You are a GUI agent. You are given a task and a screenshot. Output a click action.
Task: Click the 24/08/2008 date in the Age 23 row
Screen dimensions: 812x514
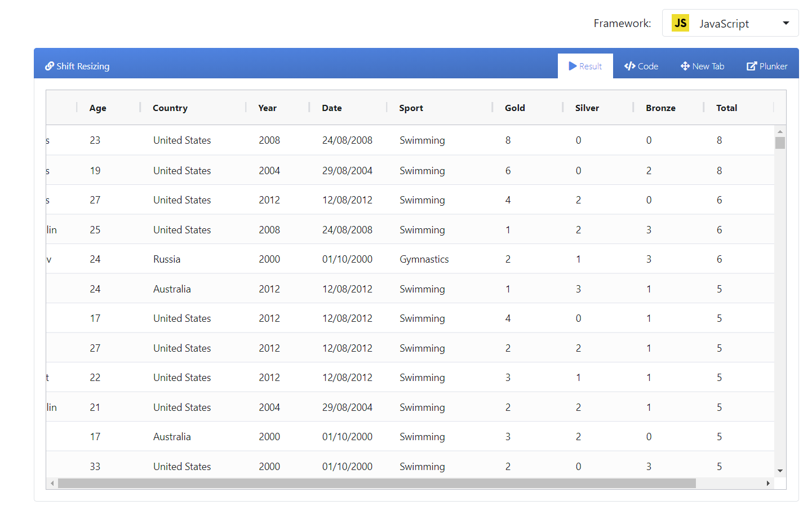pyautogui.click(x=347, y=140)
